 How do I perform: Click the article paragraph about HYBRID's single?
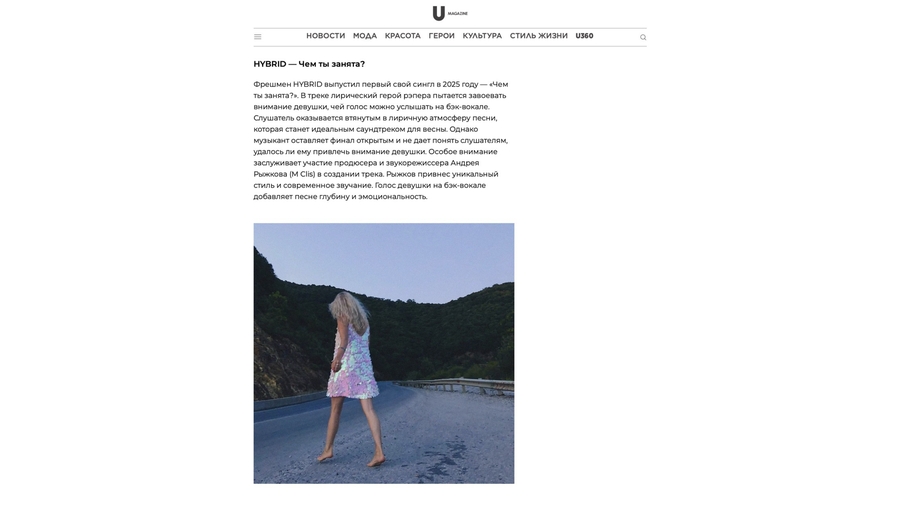(x=381, y=141)
